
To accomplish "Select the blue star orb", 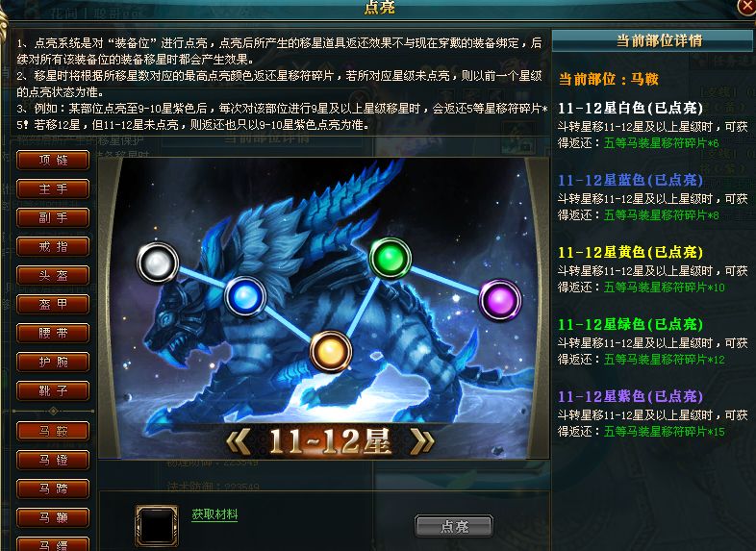I will [245, 296].
